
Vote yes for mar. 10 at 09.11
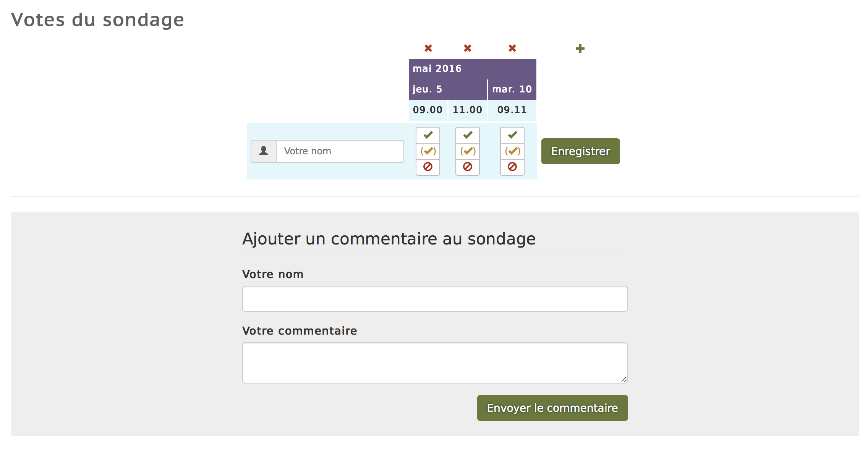pyautogui.click(x=512, y=135)
